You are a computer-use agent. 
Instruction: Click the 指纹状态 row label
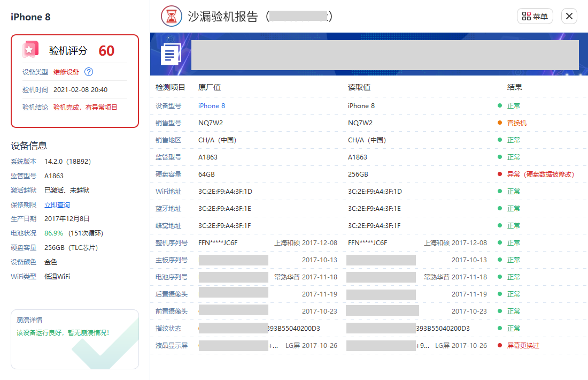coord(168,329)
